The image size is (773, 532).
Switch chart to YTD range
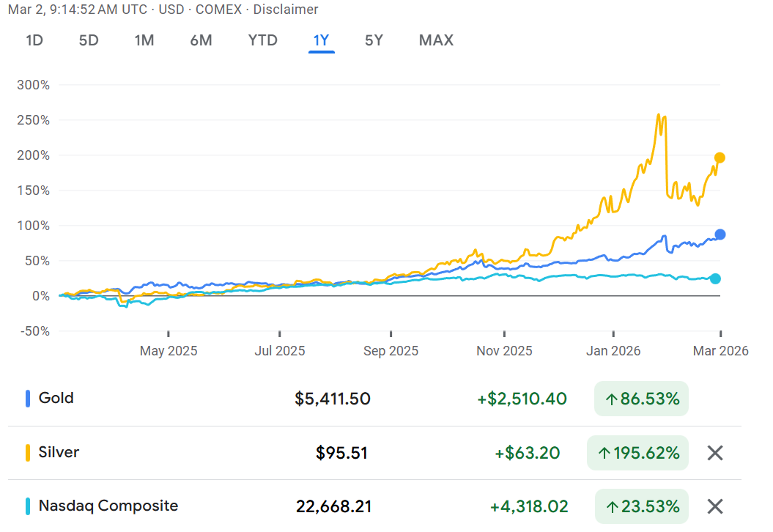pos(263,40)
